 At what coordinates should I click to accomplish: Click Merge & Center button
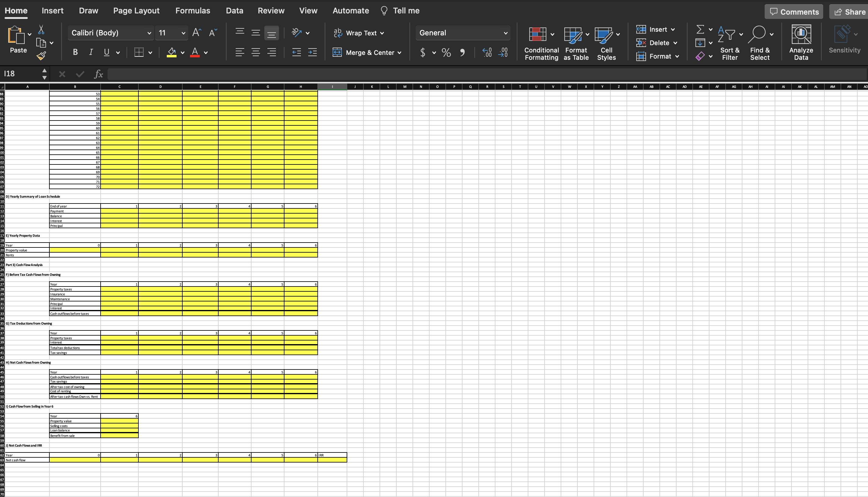[x=367, y=52]
